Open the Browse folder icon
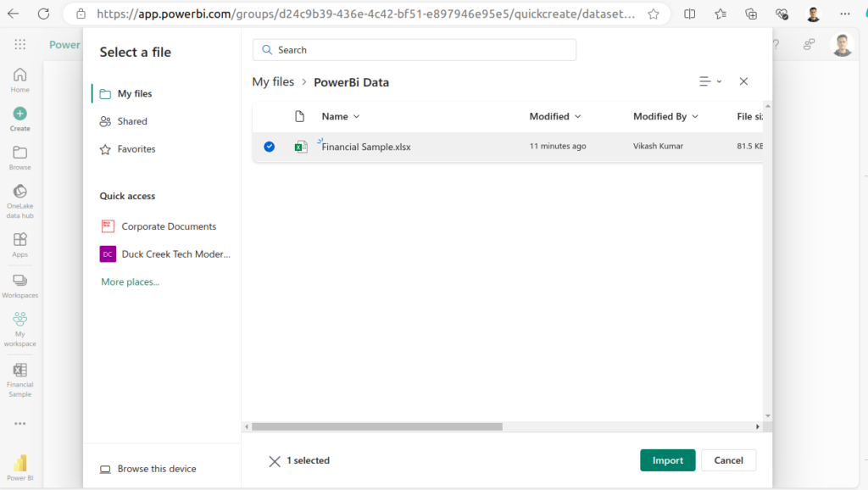This screenshot has width=868, height=490. coord(19,153)
